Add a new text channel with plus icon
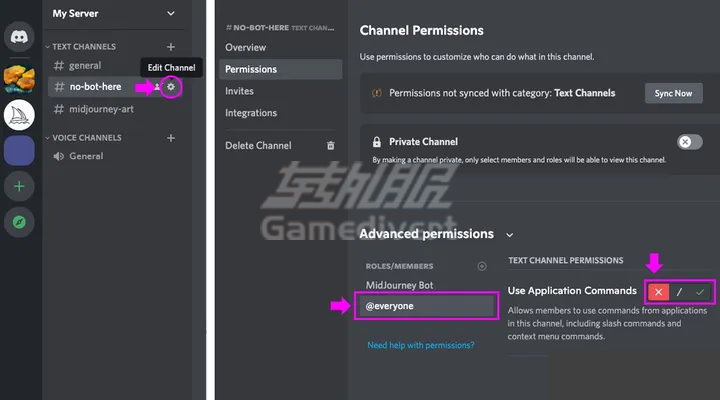Screen dimensions: 720x400 click(x=171, y=47)
